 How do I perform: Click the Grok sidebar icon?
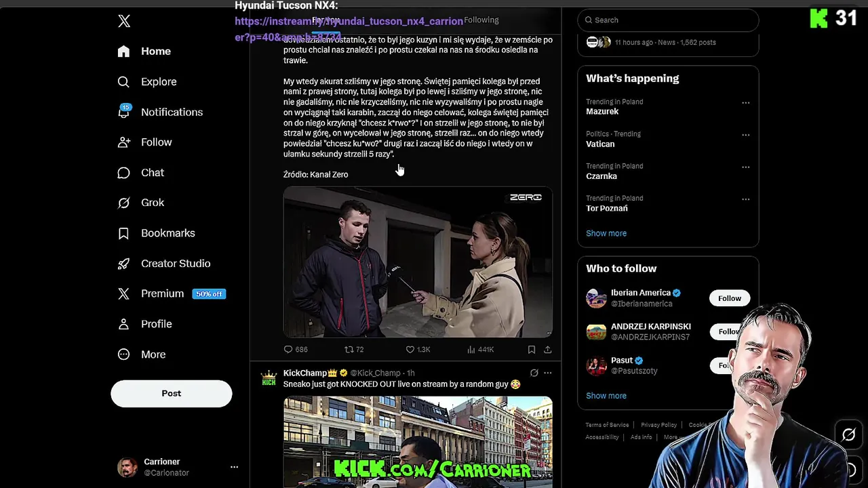tap(123, 203)
